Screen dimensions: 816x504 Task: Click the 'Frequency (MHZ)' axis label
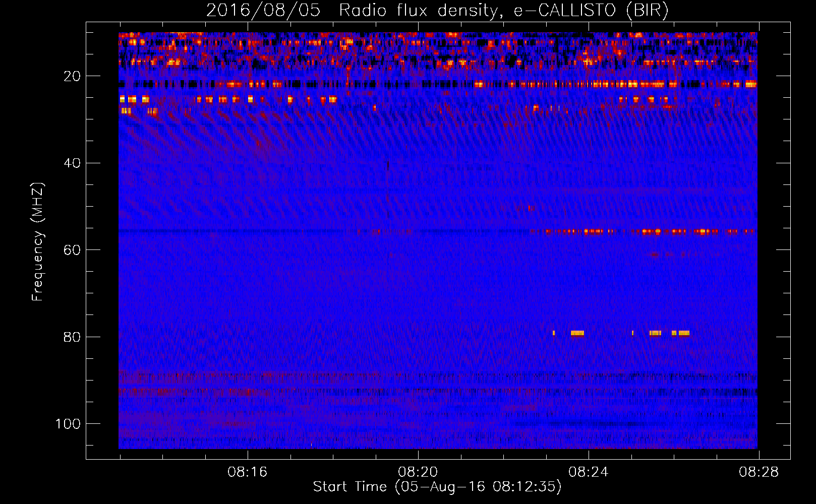tap(38, 241)
